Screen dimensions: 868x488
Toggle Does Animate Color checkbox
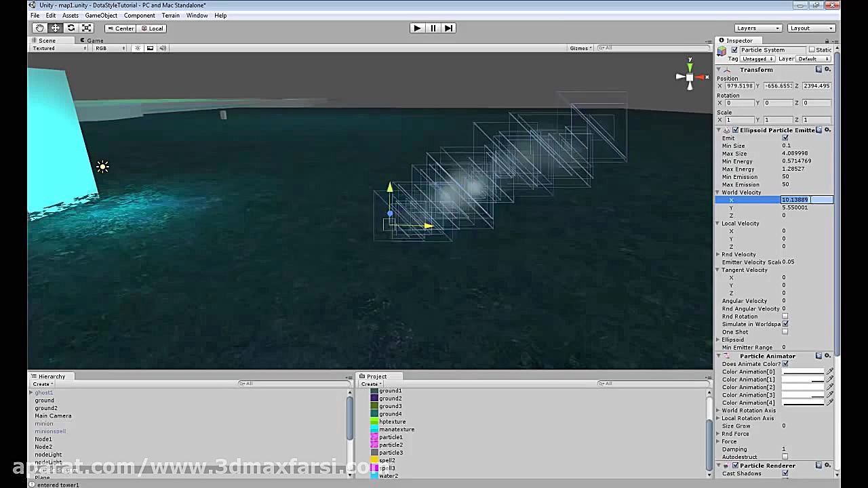785,364
